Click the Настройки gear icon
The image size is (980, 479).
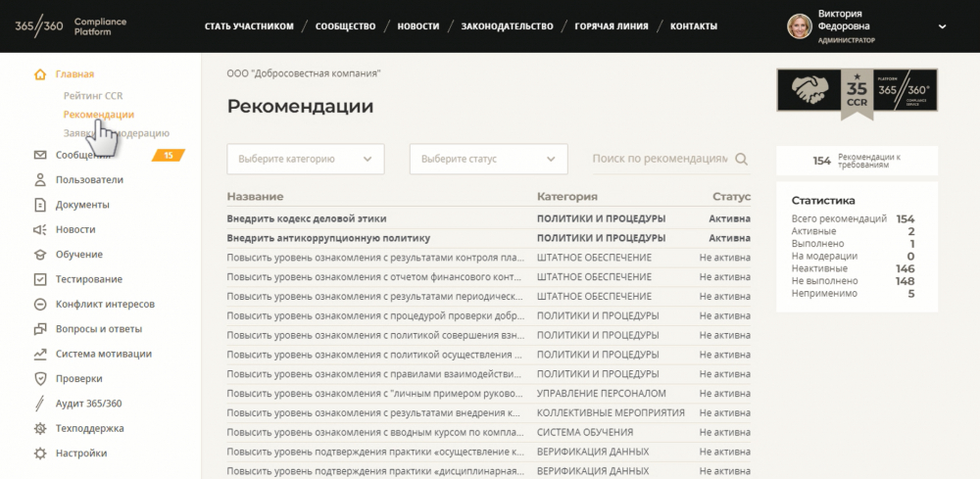[40, 454]
